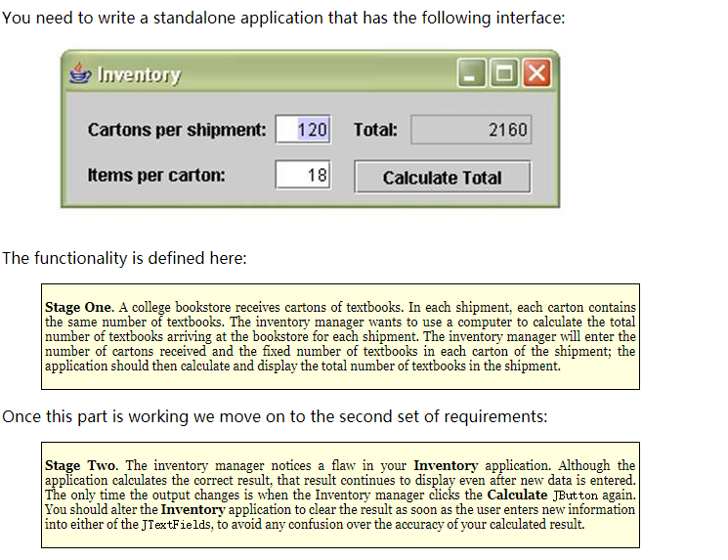Click the 'JTextFields' monospaced word in Stage Two
Viewport: 728px width, 560px height.
176,525
